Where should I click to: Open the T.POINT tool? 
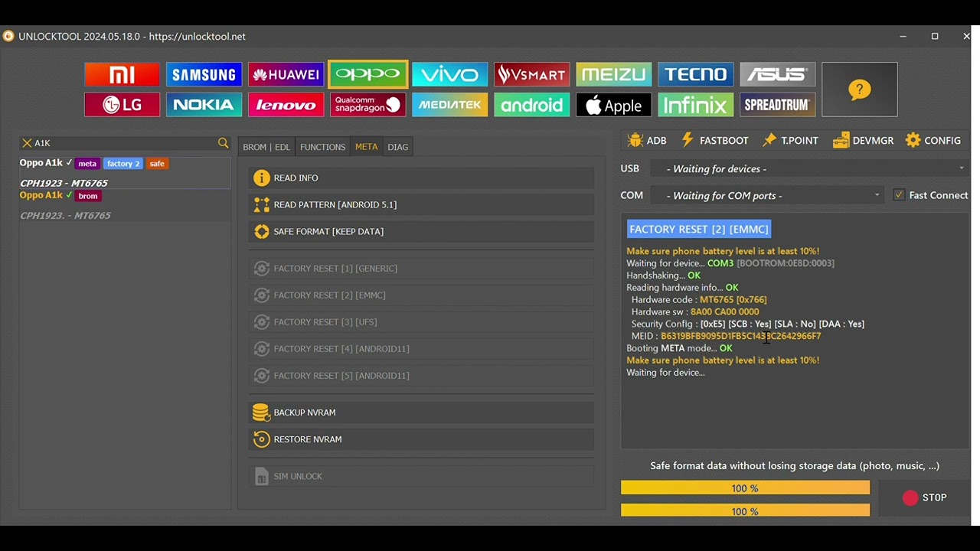[x=790, y=141]
